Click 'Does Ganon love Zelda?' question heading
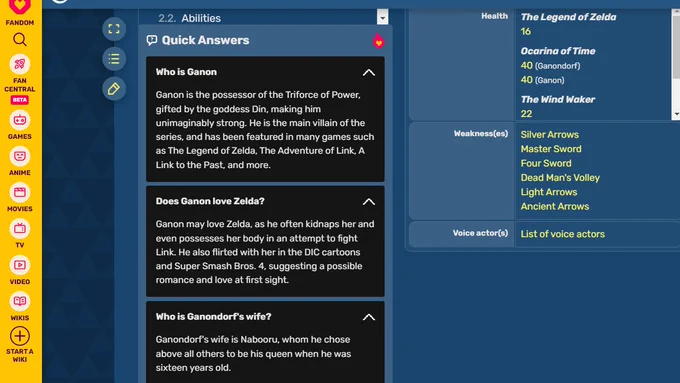Viewport: 680px width, 383px height. click(x=210, y=201)
